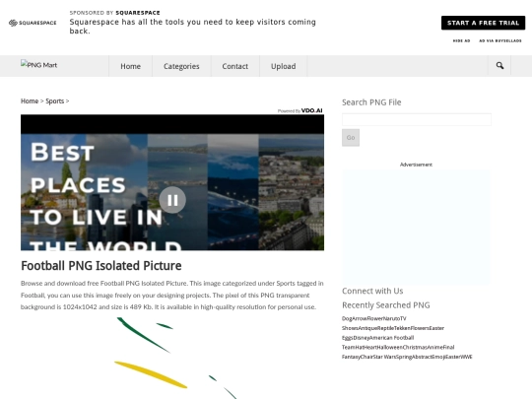Click the Recently Searched PNG heading
This screenshot has width=532, height=399.
pos(386,305)
